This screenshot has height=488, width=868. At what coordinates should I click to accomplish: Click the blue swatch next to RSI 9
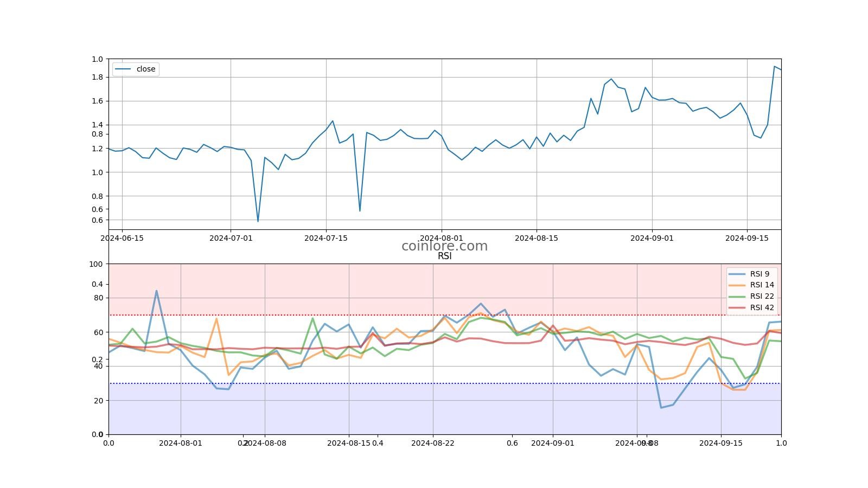coord(737,274)
